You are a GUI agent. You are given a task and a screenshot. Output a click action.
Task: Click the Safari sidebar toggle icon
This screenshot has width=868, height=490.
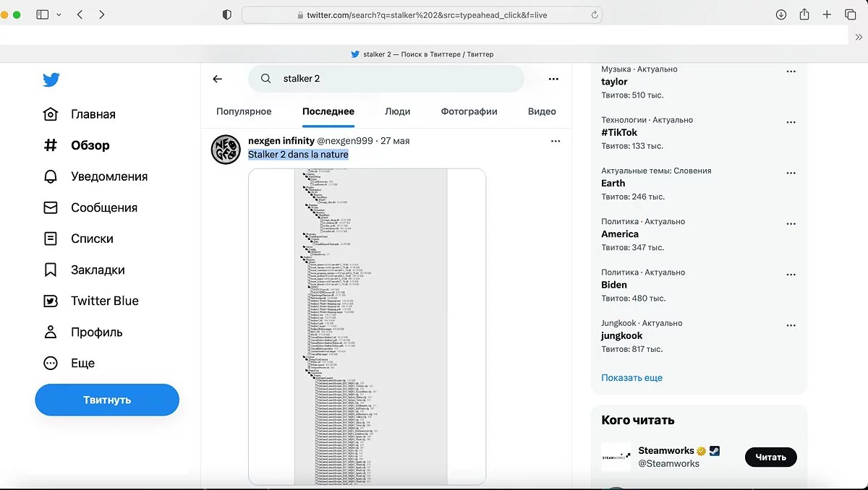coord(43,14)
